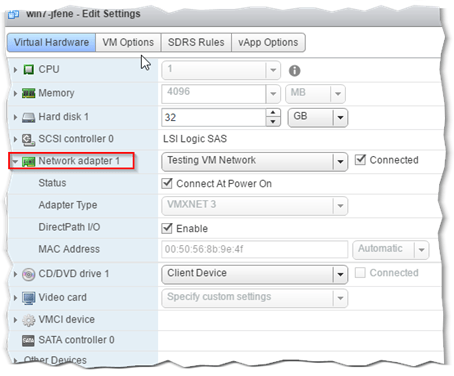Toggle the Network adapter Connected checkbox
454x376 pixels.
[x=360, y=160]
